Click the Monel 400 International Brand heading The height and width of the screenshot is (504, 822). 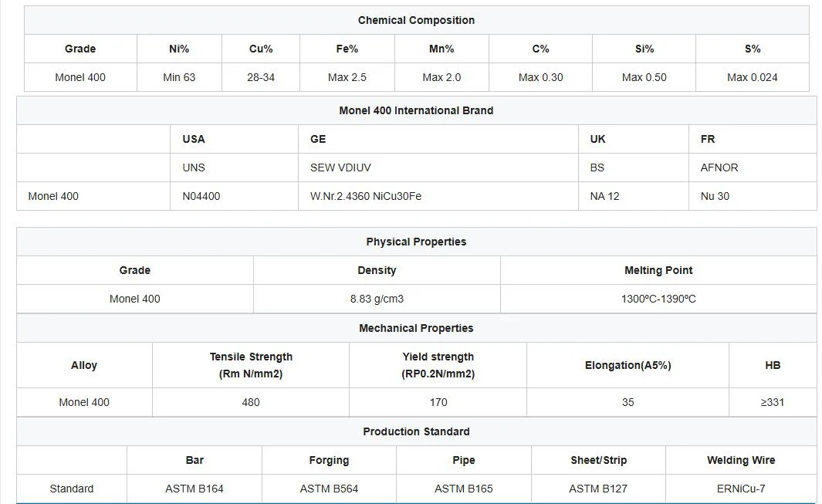(x=416, y=110)
